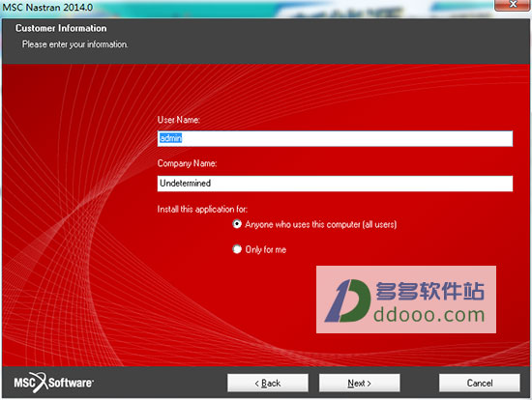Viewport: 532px width, 400px height.
Task: Click the Company Name input field
Action: tap(335, 184)
